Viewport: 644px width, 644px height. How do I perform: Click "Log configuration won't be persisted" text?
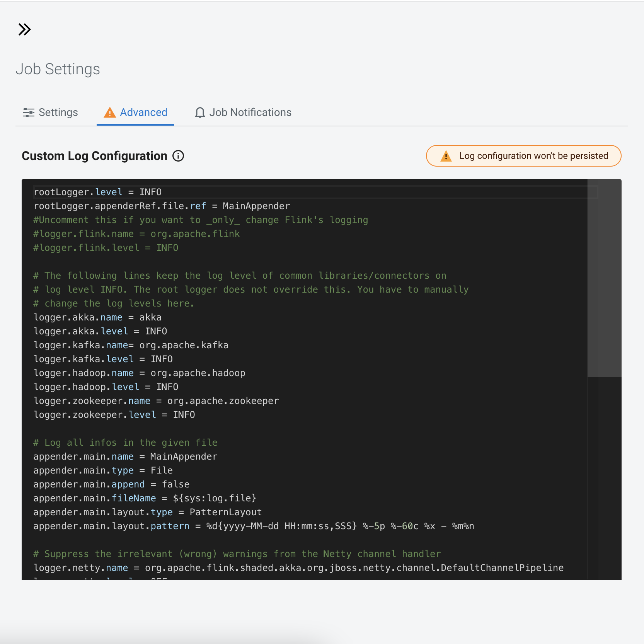[533, 156]
